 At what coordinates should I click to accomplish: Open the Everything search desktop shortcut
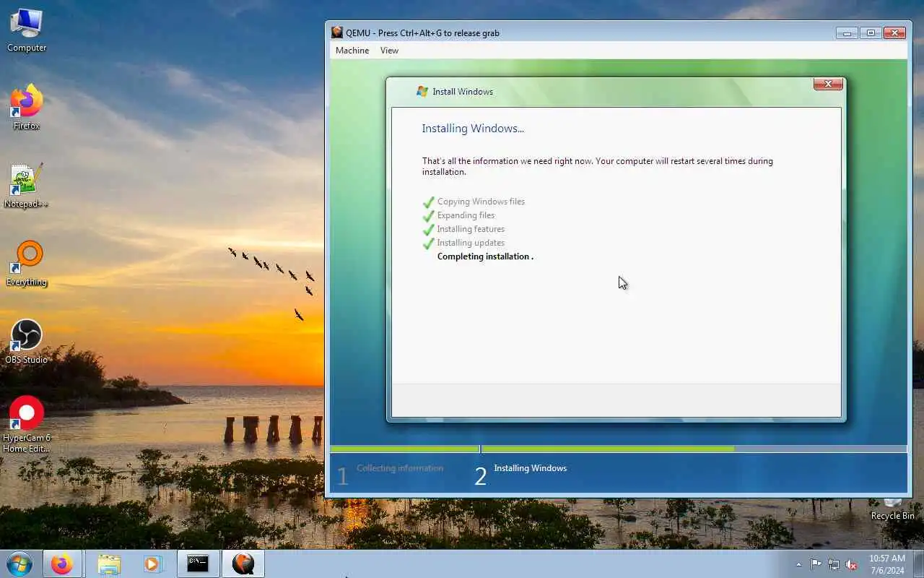point(27,264)
